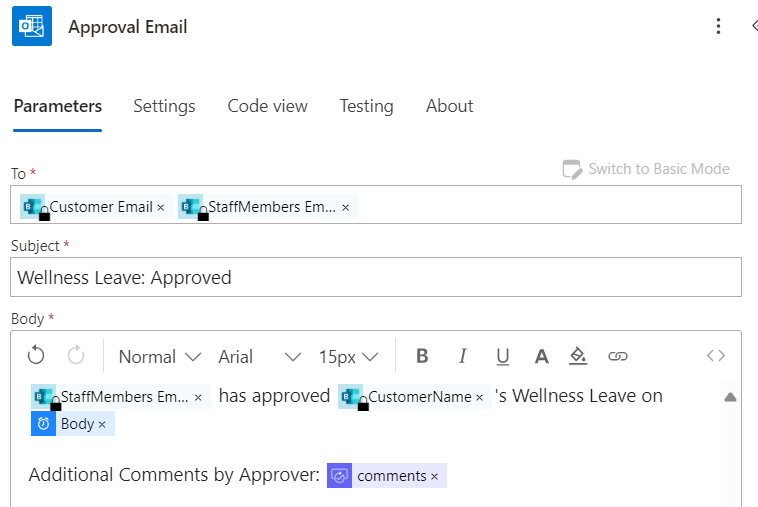Open the three-dot more options menu
Screen dimensions: 758x507
[x=718, y=26]
